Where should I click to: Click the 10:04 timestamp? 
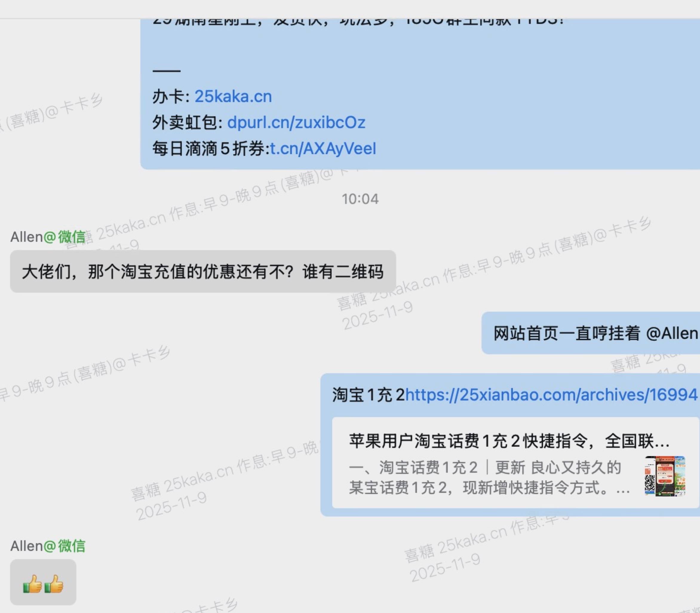(360, 199)
